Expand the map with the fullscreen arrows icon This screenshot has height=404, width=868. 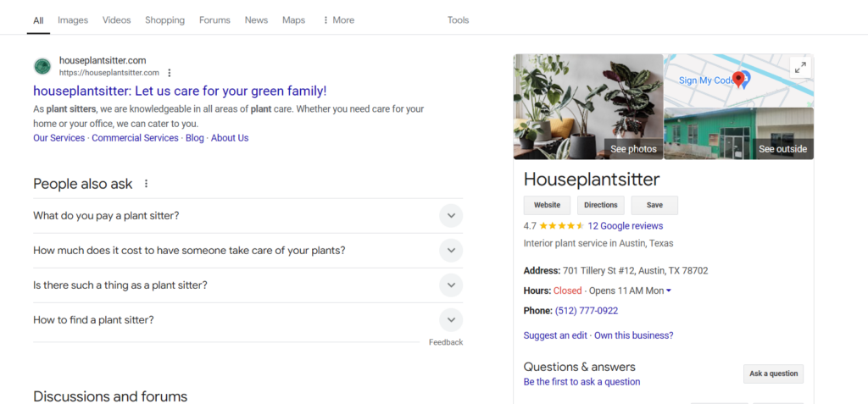pos(800,68)
